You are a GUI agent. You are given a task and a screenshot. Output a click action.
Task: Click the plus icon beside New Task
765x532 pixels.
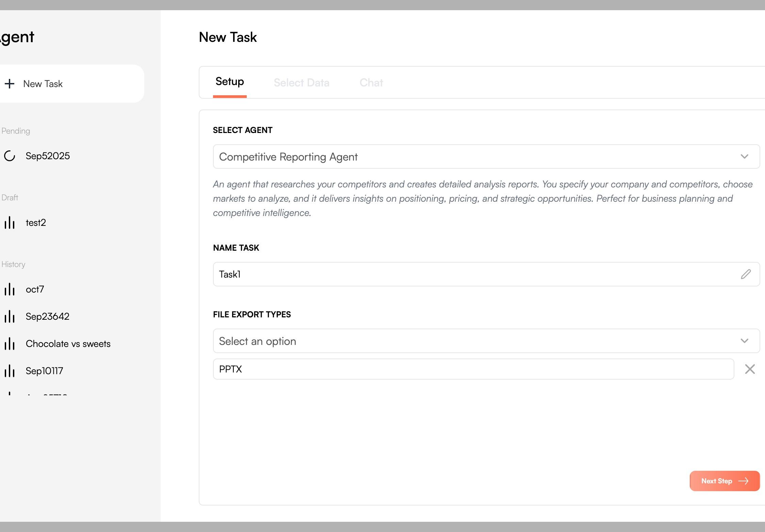10,84
